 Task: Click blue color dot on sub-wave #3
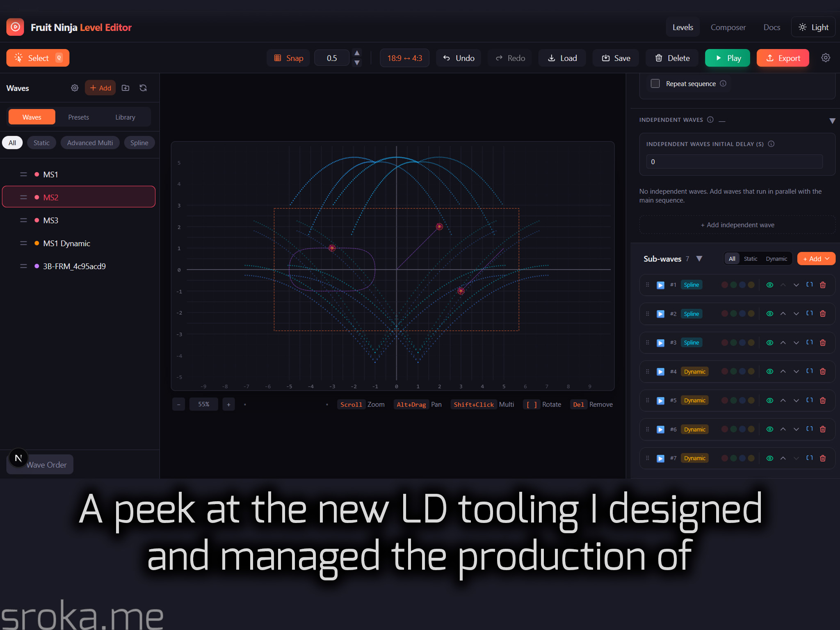point(742,343)
